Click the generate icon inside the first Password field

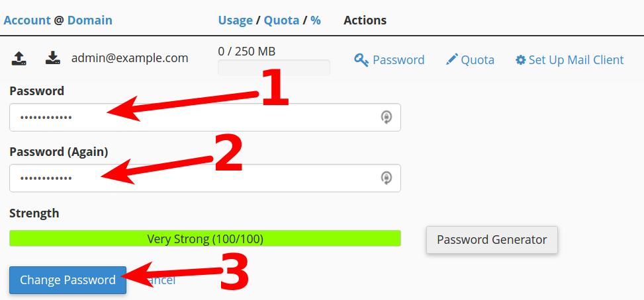(387, 118)
